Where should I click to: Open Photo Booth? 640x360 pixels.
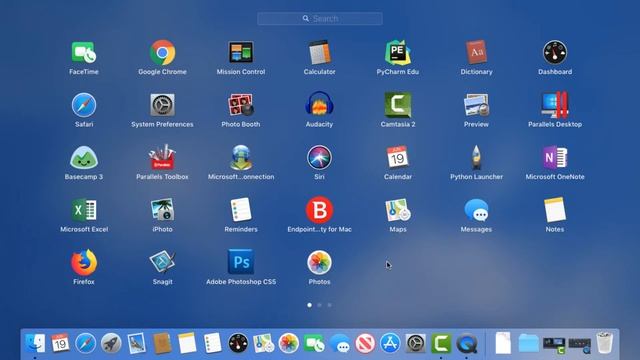point(241,105)
